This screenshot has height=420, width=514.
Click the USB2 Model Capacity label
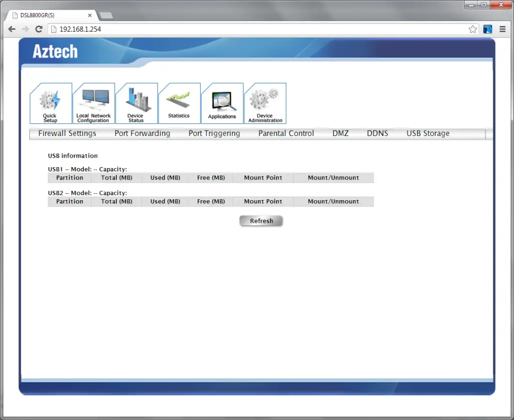click(x=87, y=193)
